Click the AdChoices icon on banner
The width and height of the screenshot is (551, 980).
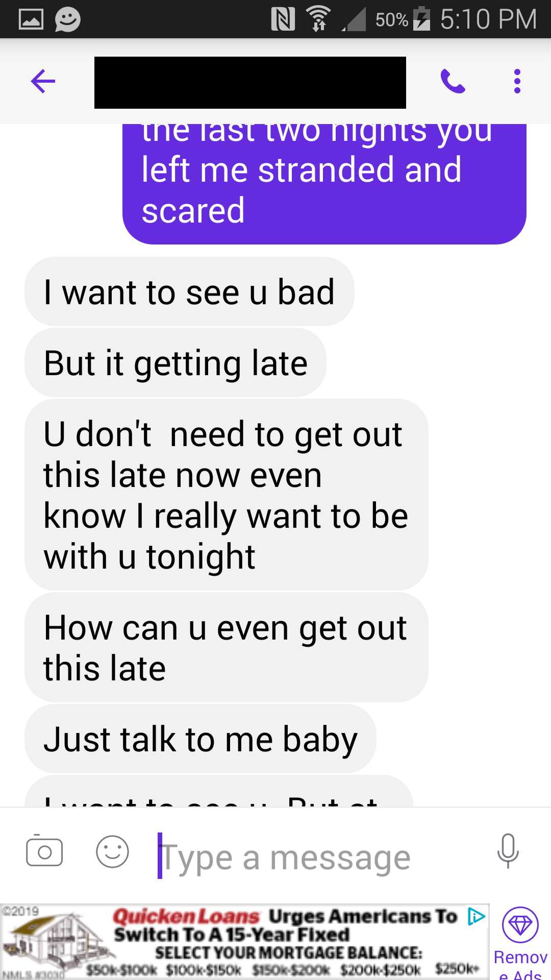(476, 917)
